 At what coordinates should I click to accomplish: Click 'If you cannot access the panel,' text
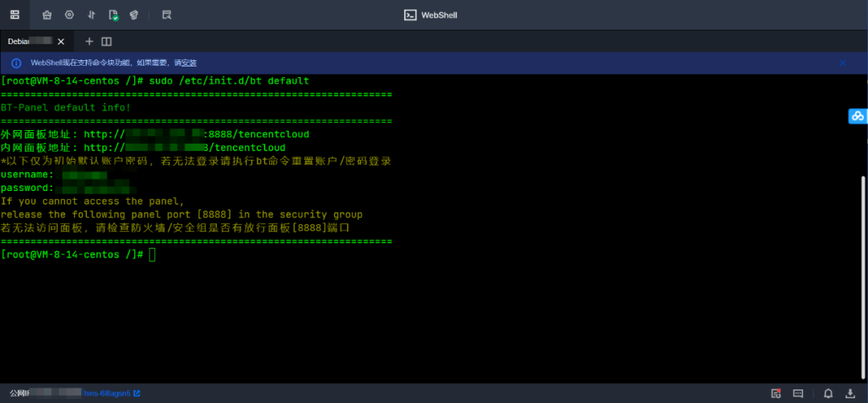92,201
